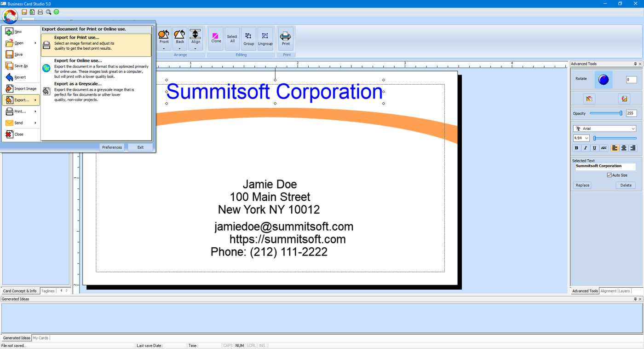Pin the Generated Ideas panel

tap(635, 299)
